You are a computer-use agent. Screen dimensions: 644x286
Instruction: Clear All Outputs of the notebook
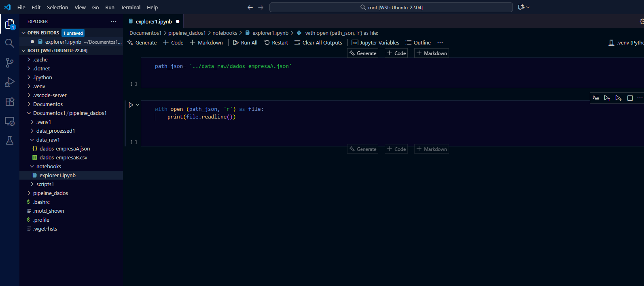(x=318, y=42)
